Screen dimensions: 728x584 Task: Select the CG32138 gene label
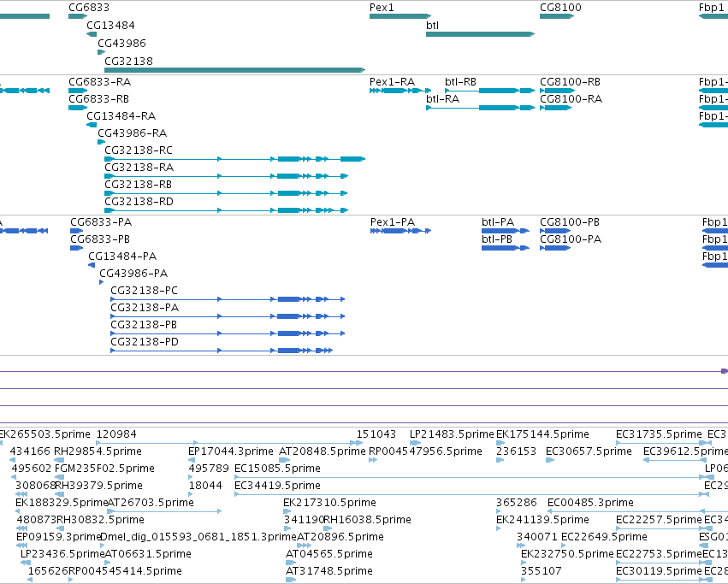point(128,62)
